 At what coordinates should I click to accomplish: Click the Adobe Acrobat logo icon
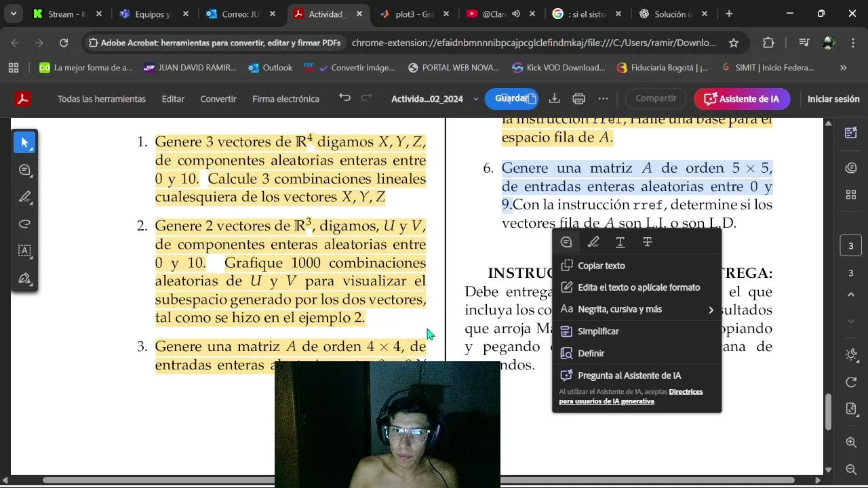[22, 99]
